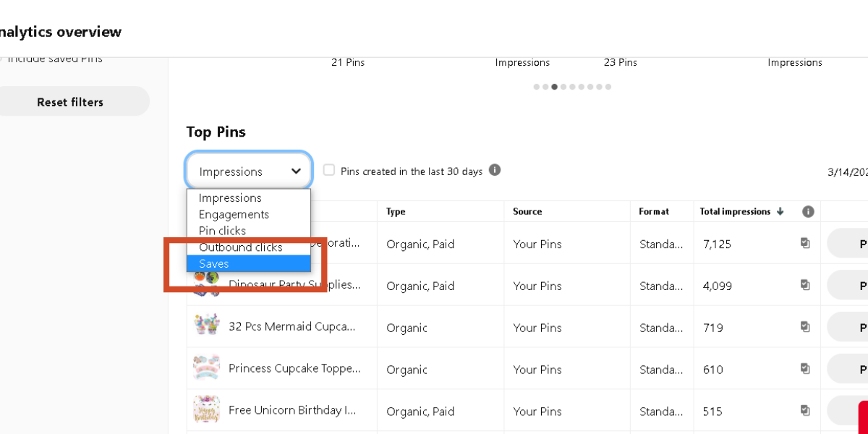
Task: Click the icon beside 4,099 impressions
Action: 805,285
